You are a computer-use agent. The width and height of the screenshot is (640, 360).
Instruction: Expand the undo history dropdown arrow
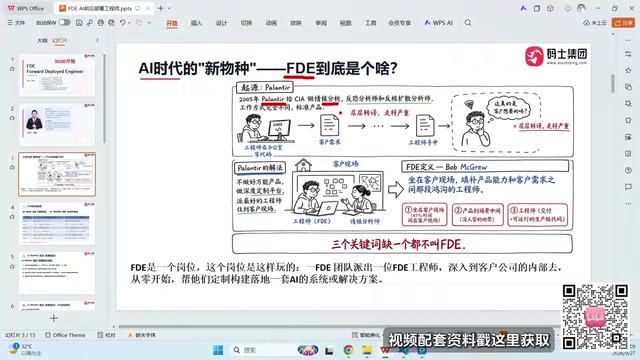[129, 23]
